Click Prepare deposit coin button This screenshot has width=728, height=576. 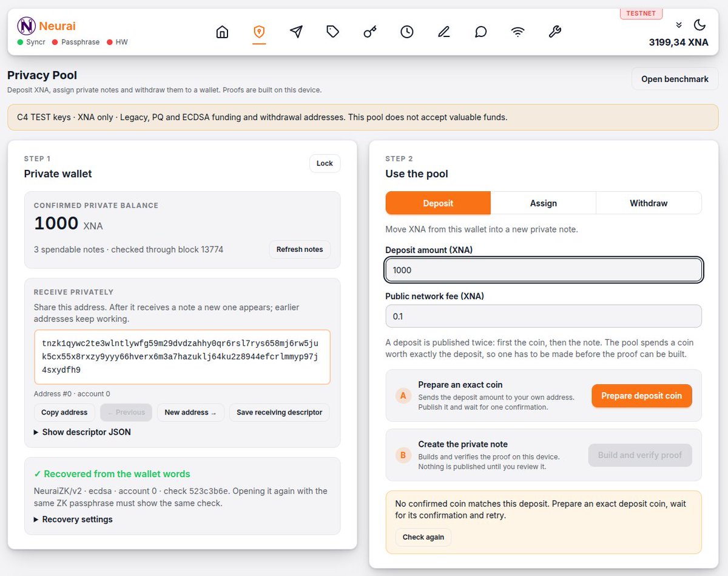(642, 396)
